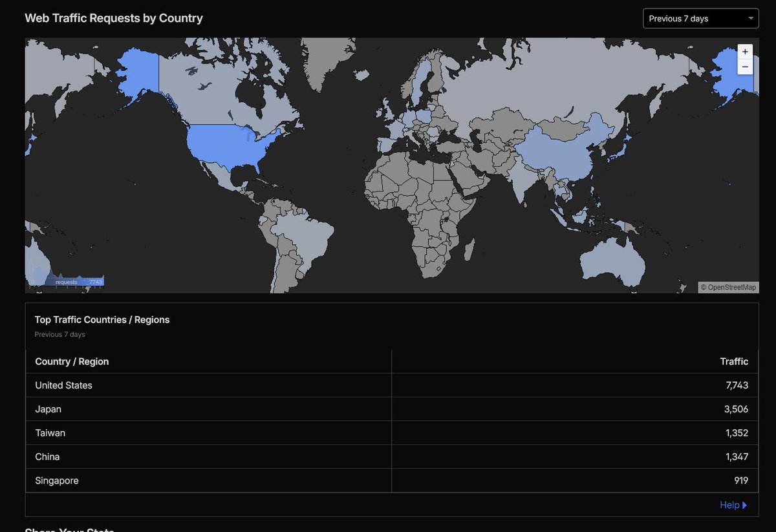
Task: Click the Traffic column header
Action: tap(734, 361)
